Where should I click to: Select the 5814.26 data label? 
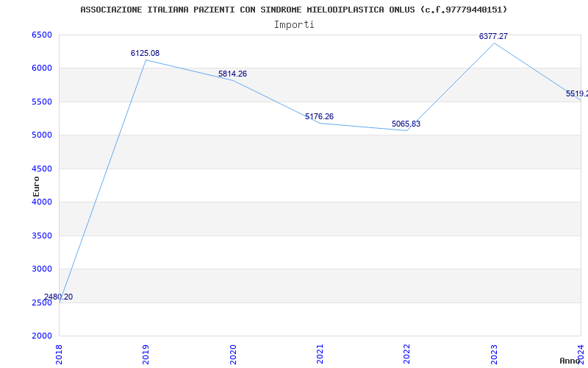pos(232,74)
